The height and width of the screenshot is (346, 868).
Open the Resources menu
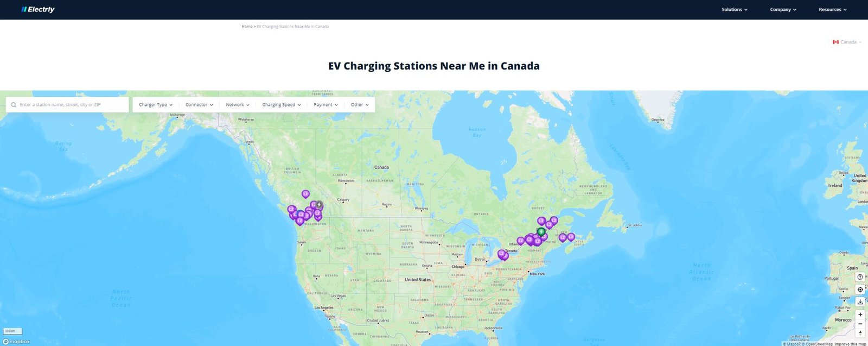click(832, 10)
